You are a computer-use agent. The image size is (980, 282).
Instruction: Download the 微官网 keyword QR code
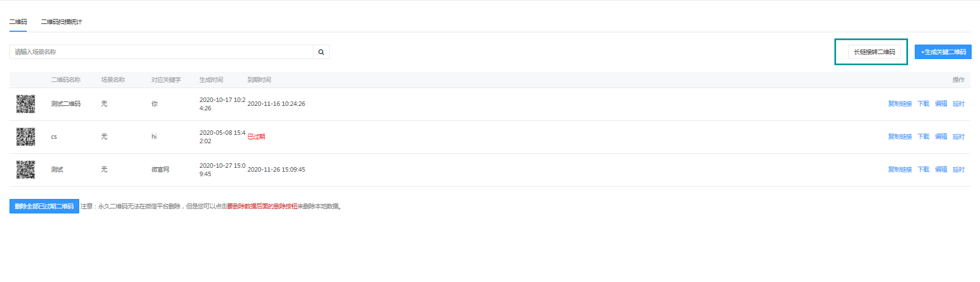924,169
